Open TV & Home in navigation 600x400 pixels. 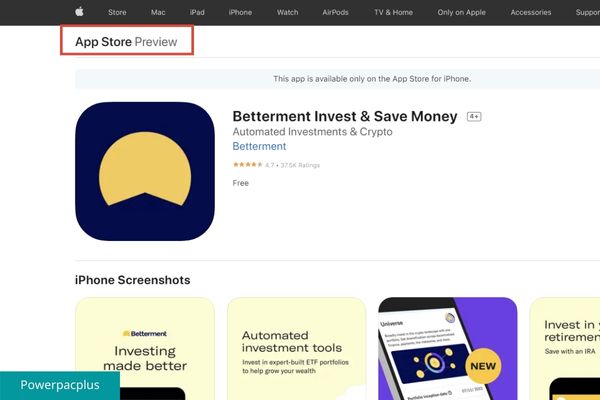[x=393, y=12]
